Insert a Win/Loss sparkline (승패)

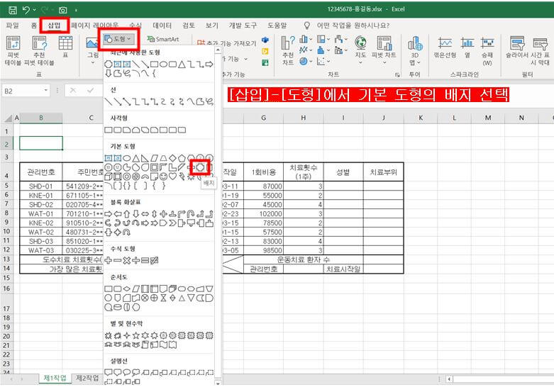487,51
